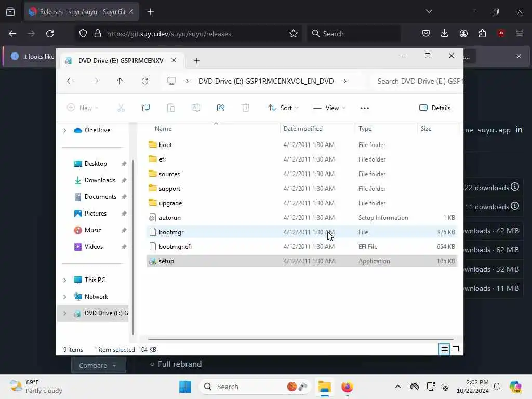Viewport: 532px width, 399px height.
Task: Click the Windows taskbar Search box
Action: point(255,387)
